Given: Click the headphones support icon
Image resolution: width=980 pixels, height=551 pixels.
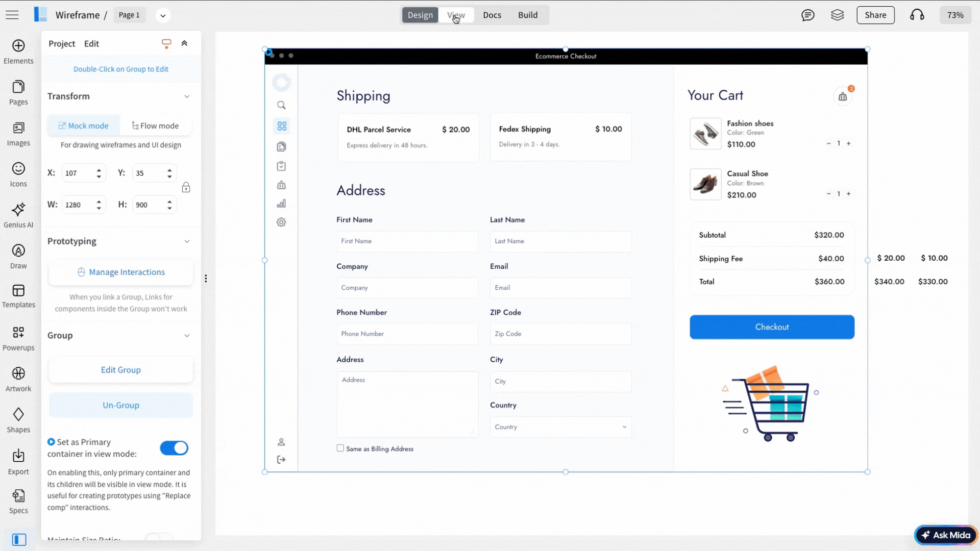Looking at the screenshot, I should click(917, 15).
